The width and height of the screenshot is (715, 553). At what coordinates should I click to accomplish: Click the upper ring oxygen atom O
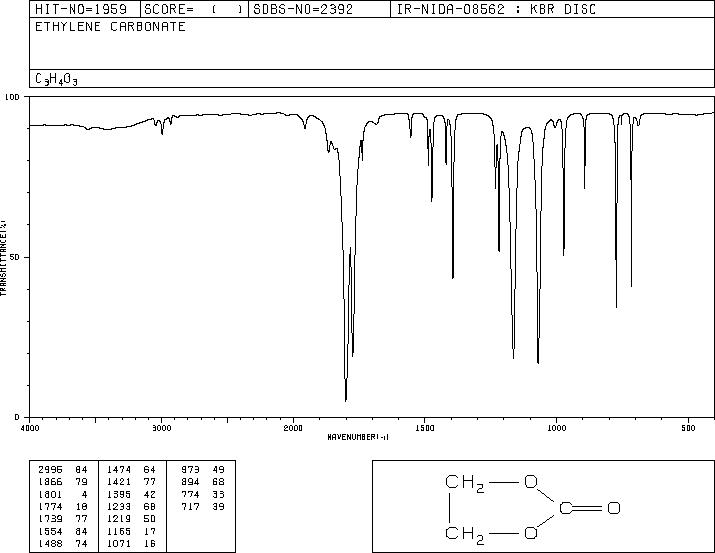(531, 481)
